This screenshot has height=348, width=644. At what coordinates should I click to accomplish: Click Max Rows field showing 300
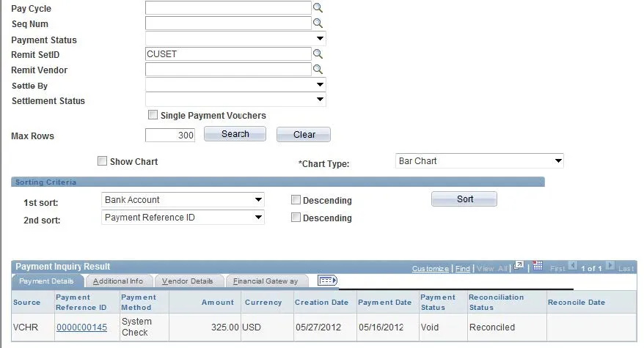pyautogui.click(x=170, y=135)
